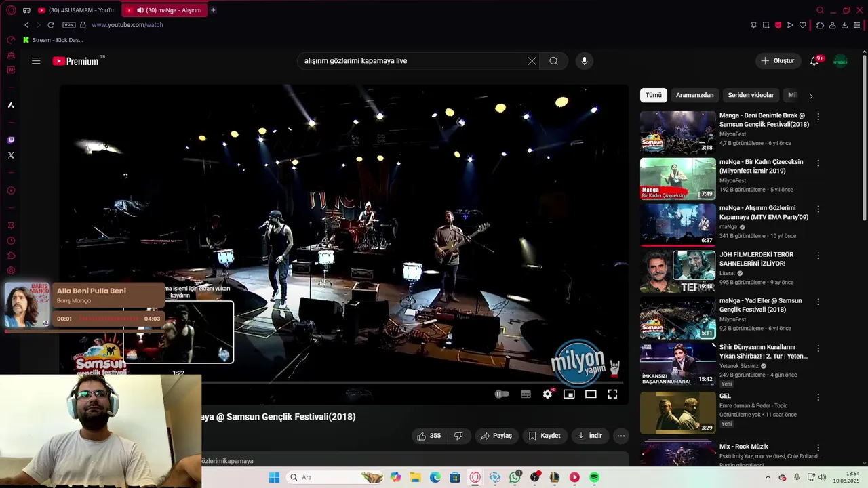Take a snapshot with Opera toolbar icon

766,25
